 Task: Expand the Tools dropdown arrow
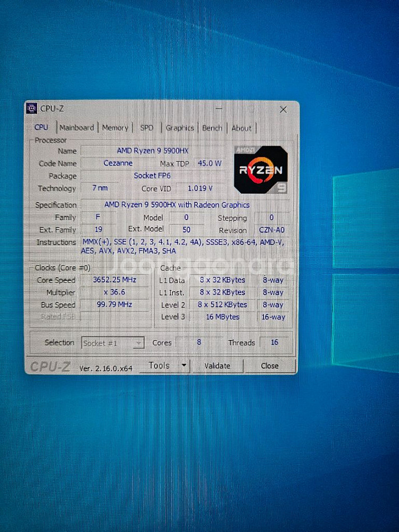[184, 365]
